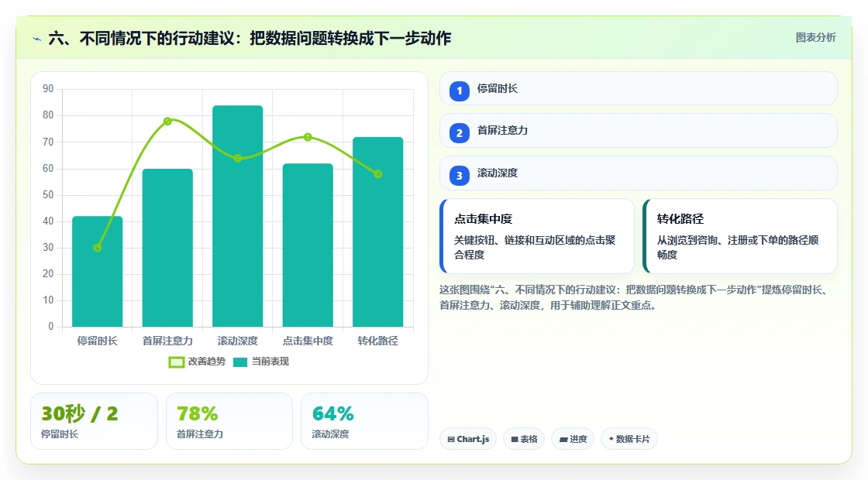Image resolution: width=868 pixels, height=480 pixels.
Task: Click the 点击集中度 bar in the chart
Action: click(308, 245)
